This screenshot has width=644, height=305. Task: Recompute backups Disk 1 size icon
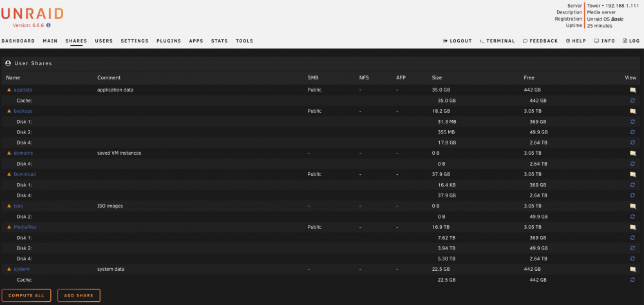[632, 122]
